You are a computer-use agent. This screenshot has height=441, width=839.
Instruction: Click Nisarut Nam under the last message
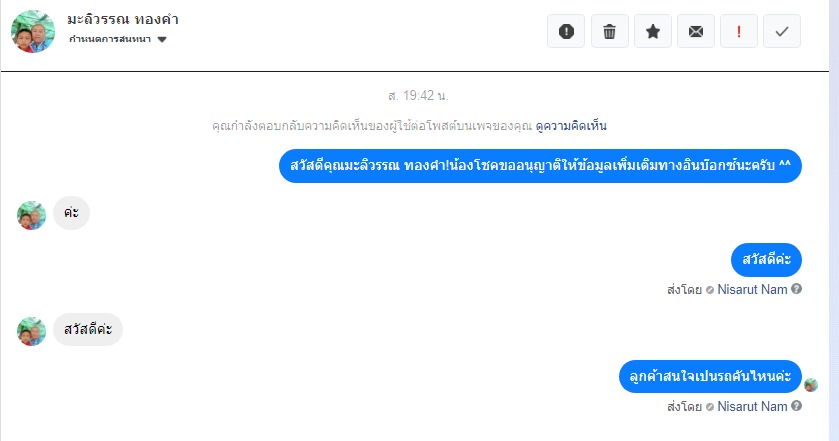[x=752, y=407]
